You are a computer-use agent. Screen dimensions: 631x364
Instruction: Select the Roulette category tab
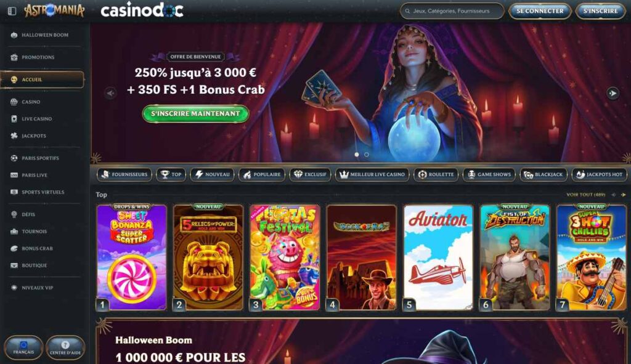(x=436, y=174)
